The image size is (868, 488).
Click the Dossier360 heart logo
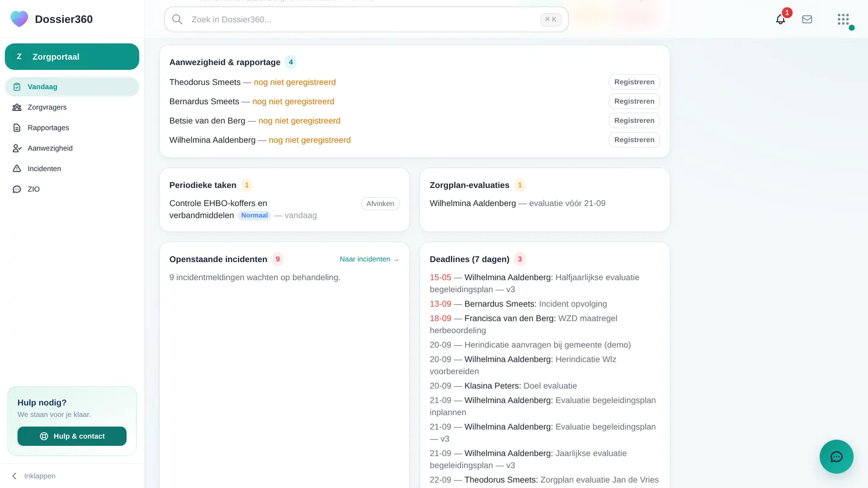[19, 19]
